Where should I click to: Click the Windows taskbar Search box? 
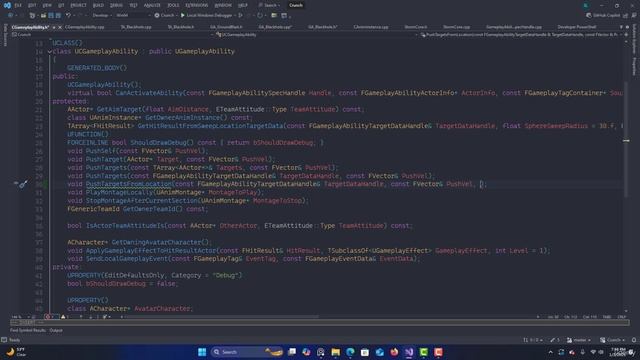(x=247, y=352)
